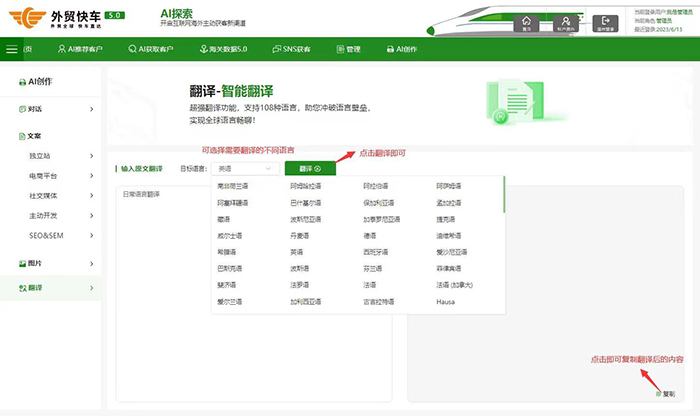Go to SNS获客 in the navigation bar
The width and height of the screenshot is (700, 416).
(x=294, y=49)
